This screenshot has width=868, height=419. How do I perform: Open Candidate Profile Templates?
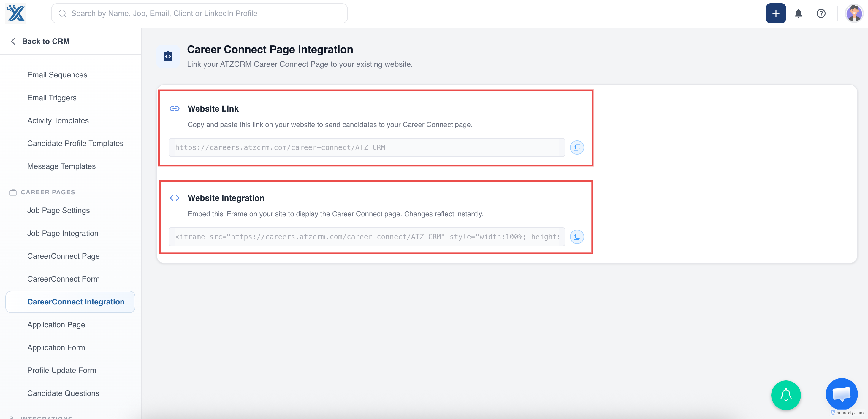(x=75, y=144)
